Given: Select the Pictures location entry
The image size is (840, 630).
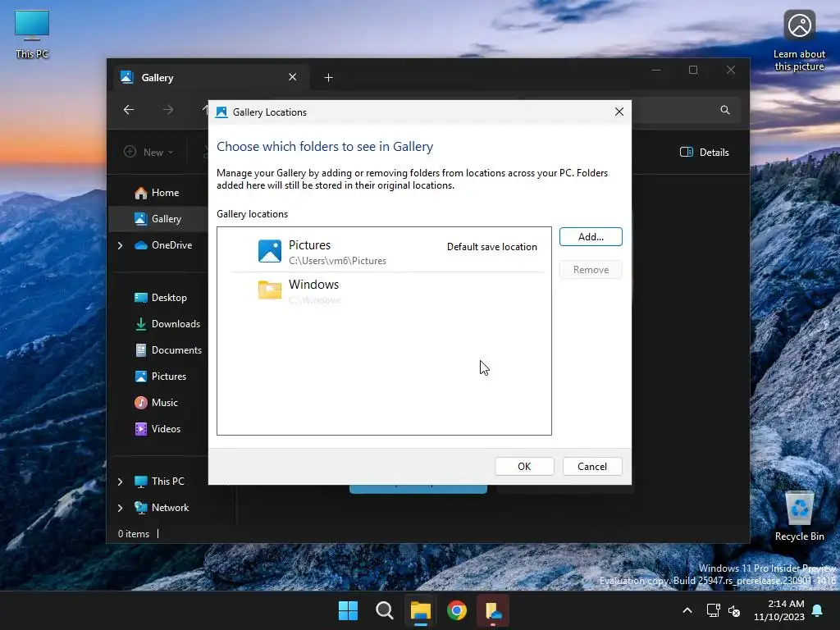Looking at the screenshot, I should point(384,252).
